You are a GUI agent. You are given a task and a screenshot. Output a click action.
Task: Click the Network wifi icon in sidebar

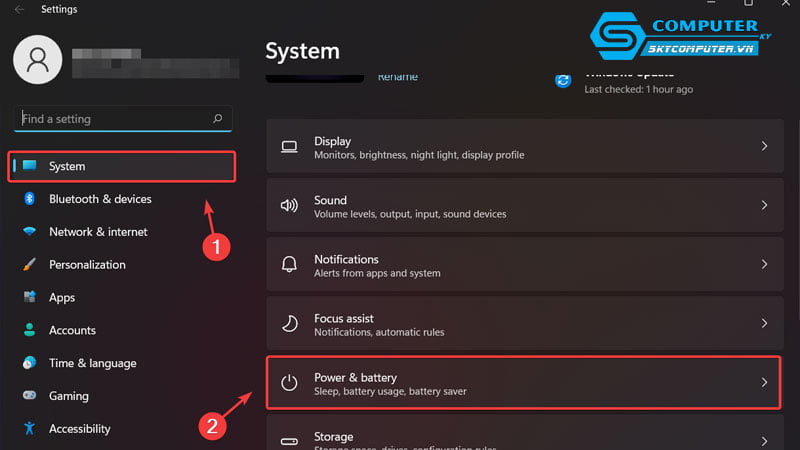coord(30,231)
